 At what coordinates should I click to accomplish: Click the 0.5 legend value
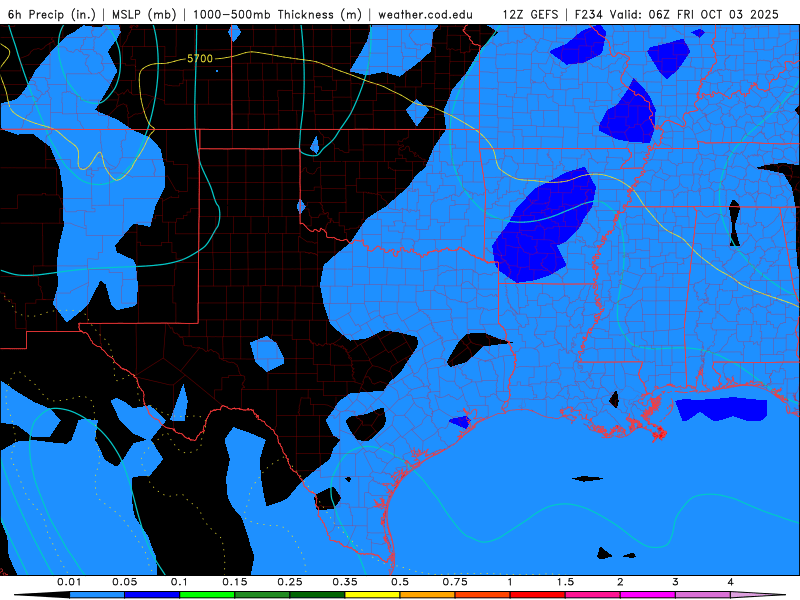pos(400,582)
